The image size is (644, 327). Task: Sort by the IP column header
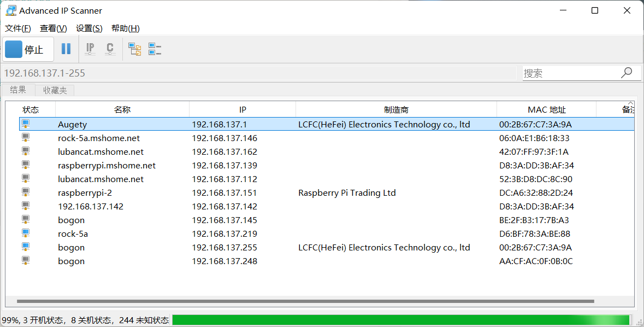tap(243, 109)
